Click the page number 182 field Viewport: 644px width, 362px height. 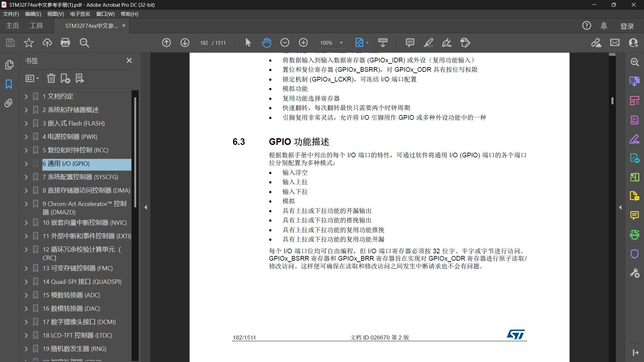[204, 43]
